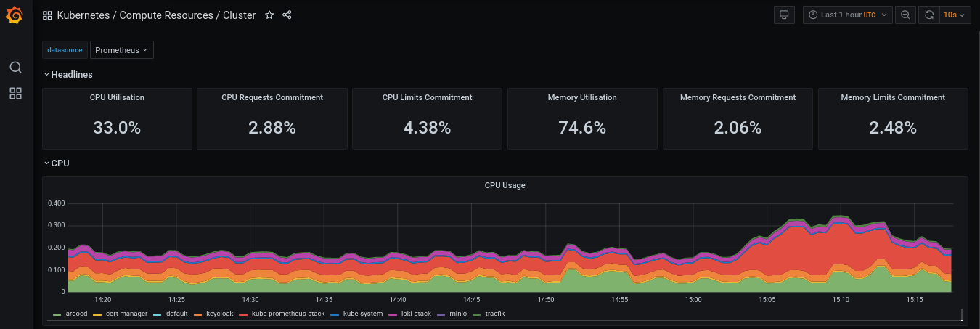Click the Kubernetes / Compute Resources / Cluster title
Screen dimensions: 980x329
click(156, 15)
